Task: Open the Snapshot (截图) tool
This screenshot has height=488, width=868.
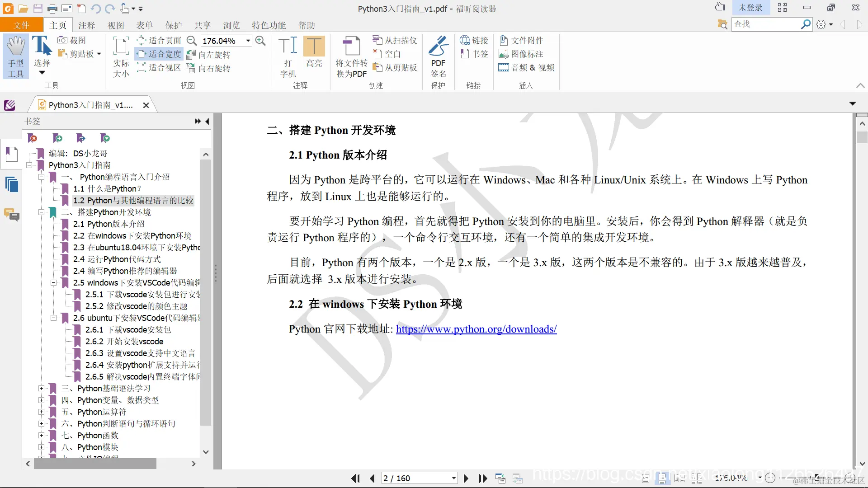Action: point(71,40)
